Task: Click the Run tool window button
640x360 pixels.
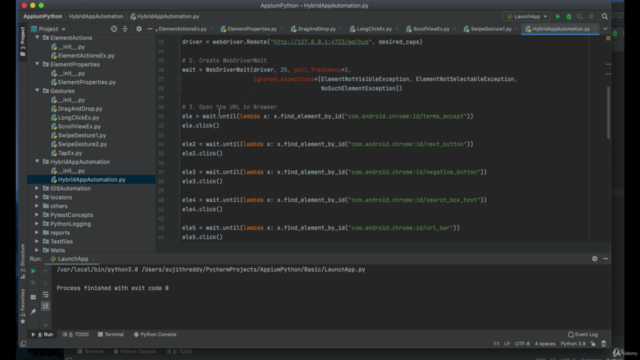Action: point(42,334)
